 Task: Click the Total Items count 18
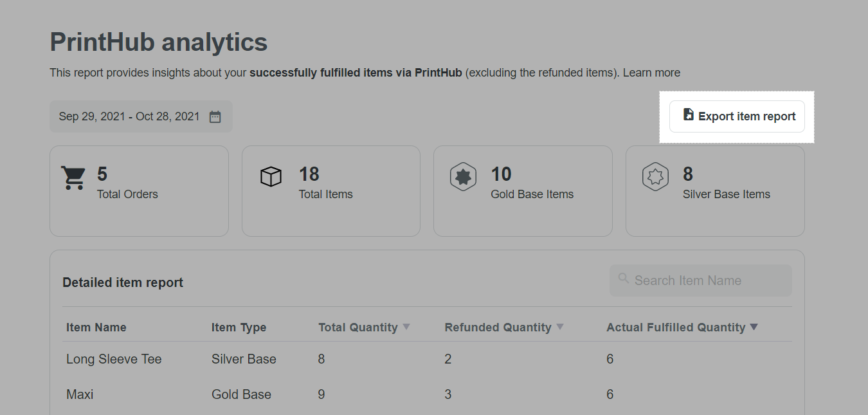(x=309, y=174)
